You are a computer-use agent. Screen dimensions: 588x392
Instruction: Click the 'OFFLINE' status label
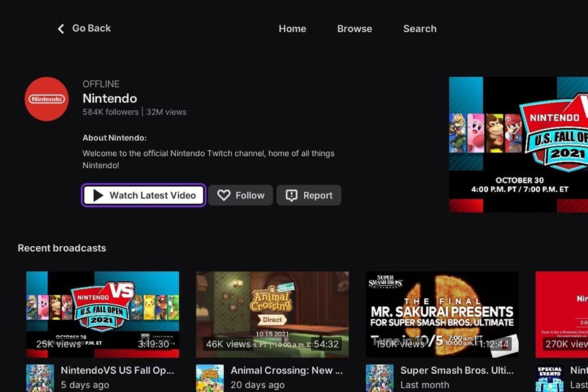tap(101, 84)
